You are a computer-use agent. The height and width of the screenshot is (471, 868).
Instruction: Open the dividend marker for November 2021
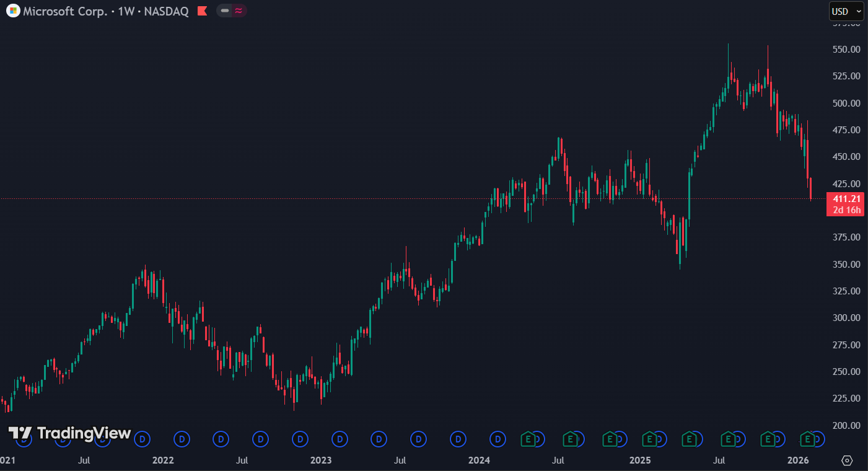tap(142, 439)
